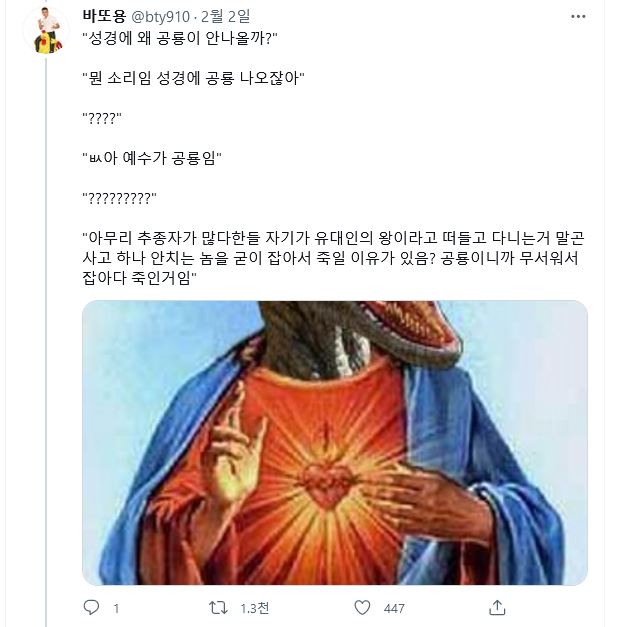Click the retweet arrows icon
This screenshot has height=627, width=643.
[217, 607]
